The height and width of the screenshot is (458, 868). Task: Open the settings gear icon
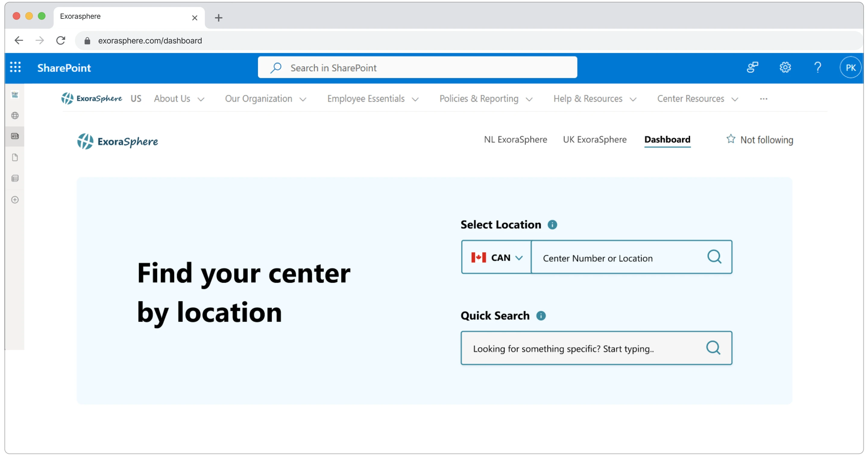click(x=785, y=68)
